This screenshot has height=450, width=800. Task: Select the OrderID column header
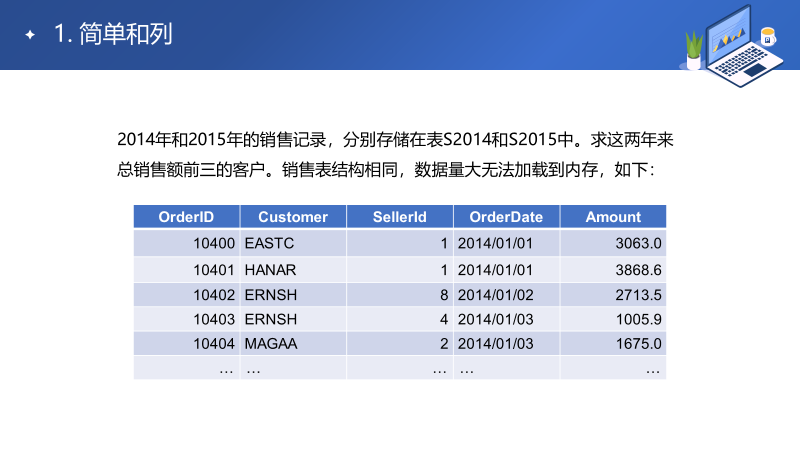coord(186,217)
